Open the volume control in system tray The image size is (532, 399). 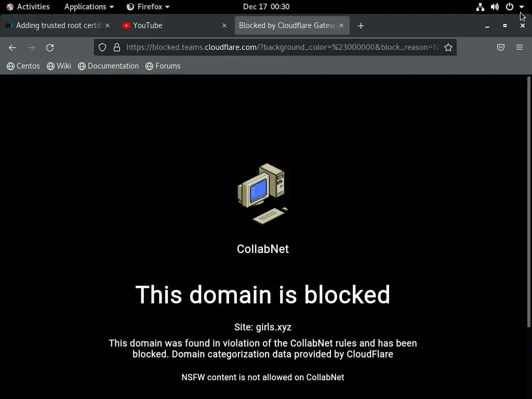tap(495, 7)
